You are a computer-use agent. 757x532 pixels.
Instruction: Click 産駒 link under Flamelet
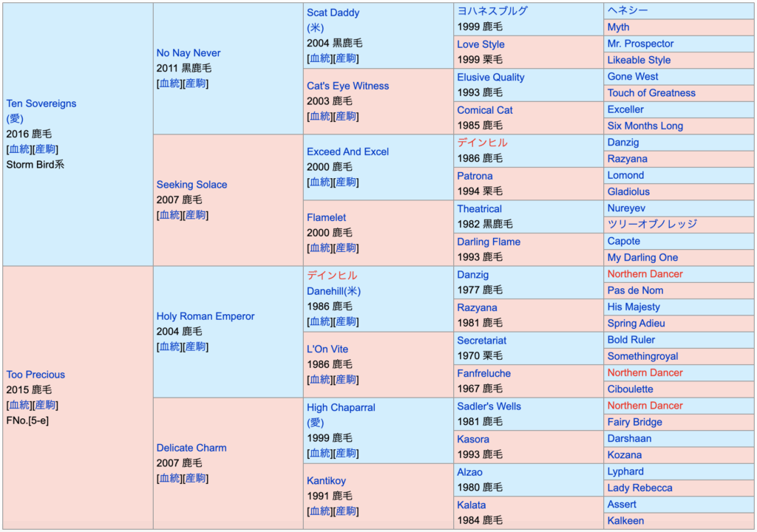click(346, 248)
